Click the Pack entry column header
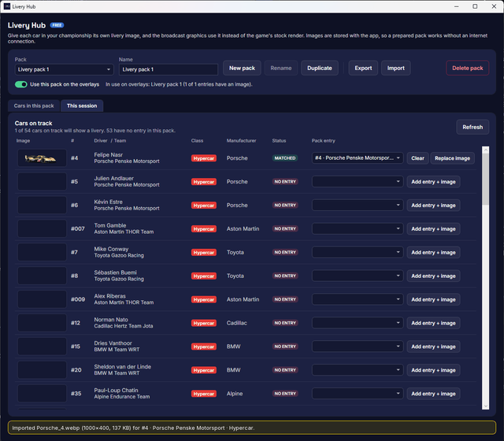Screen dimensions: 504x441 (x=324, y=140)
